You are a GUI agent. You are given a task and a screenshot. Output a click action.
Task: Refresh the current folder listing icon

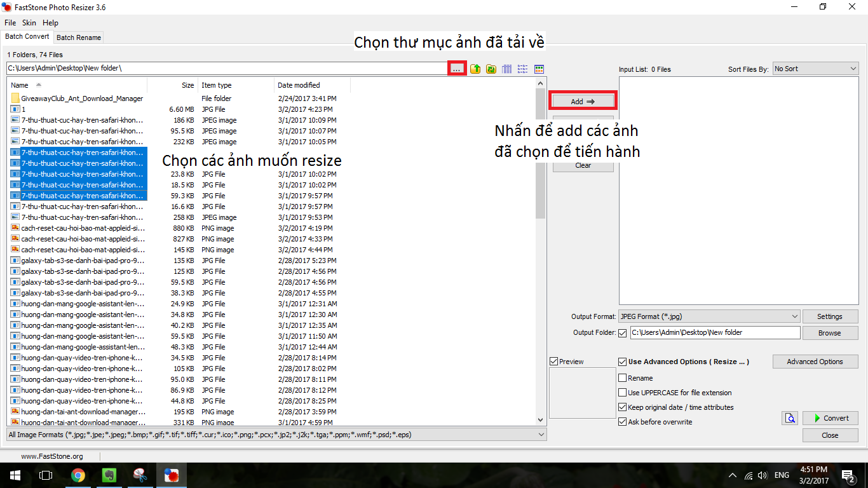point(491,69)
